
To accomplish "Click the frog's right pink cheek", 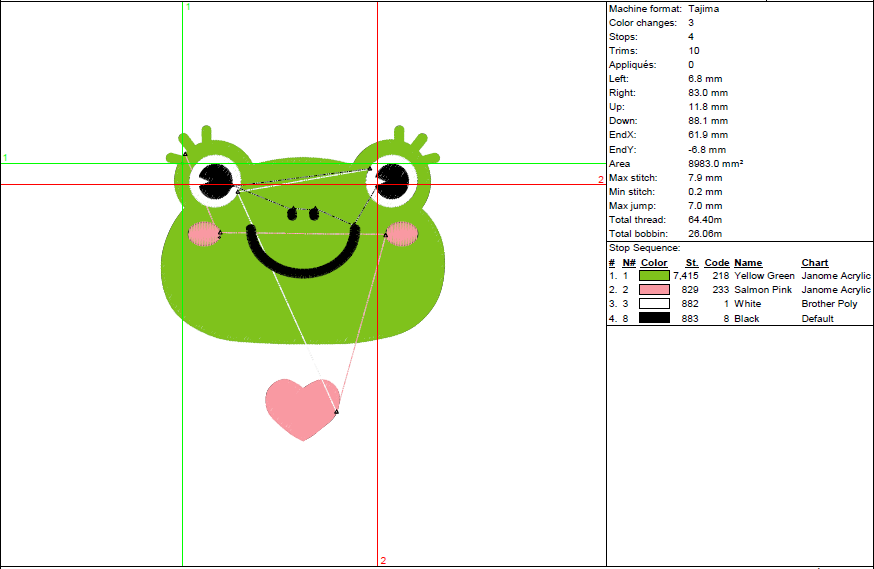I will 402,234.
